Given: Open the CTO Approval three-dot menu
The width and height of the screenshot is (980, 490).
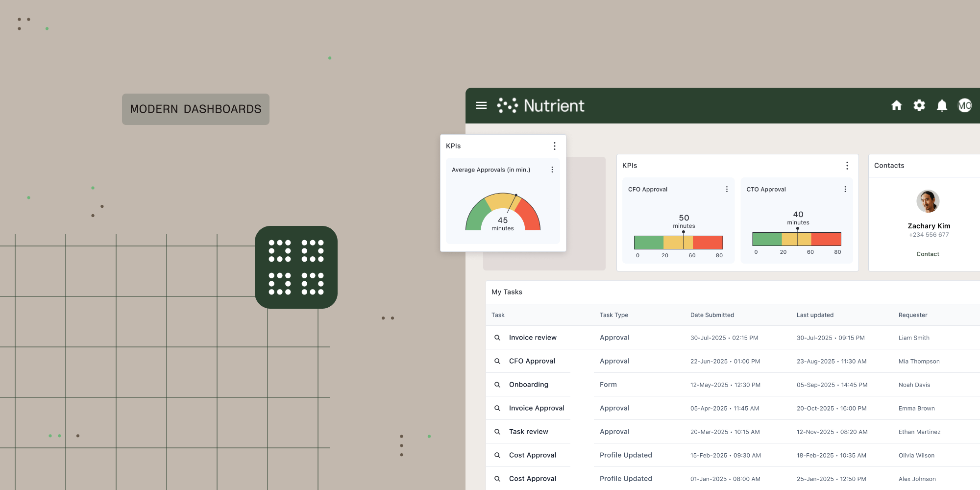Looking at the screenshot, I should pos(845,189).
